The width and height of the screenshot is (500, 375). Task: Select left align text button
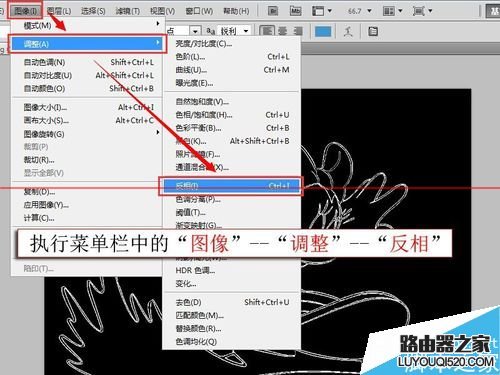tap(267, 31)
